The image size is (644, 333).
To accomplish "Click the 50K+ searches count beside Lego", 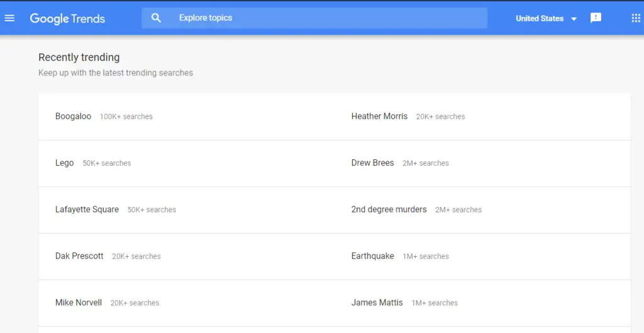I will click(x=107, y=163).
